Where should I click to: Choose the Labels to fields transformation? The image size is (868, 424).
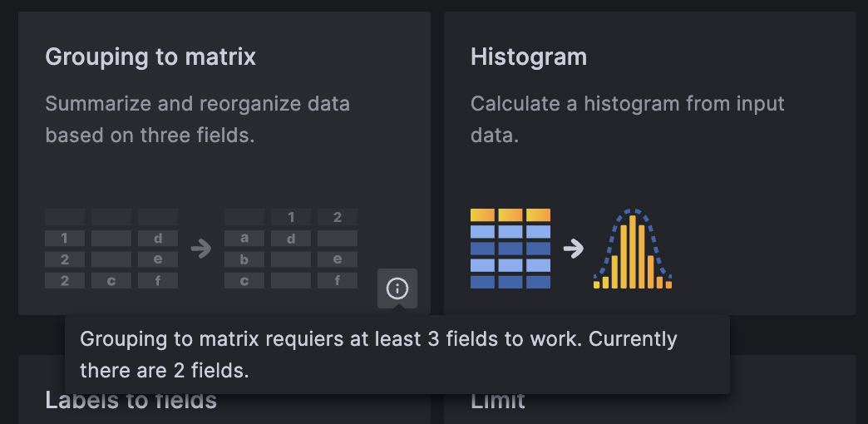click(x=131, y=402)
